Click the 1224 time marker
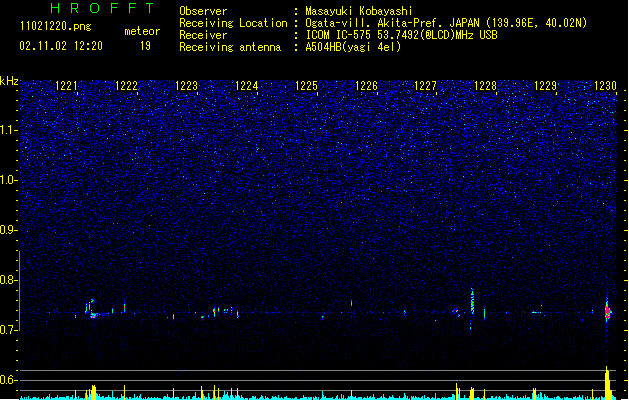Image resolution: width=629 pixels, height=400 pixels. [246, 86]
